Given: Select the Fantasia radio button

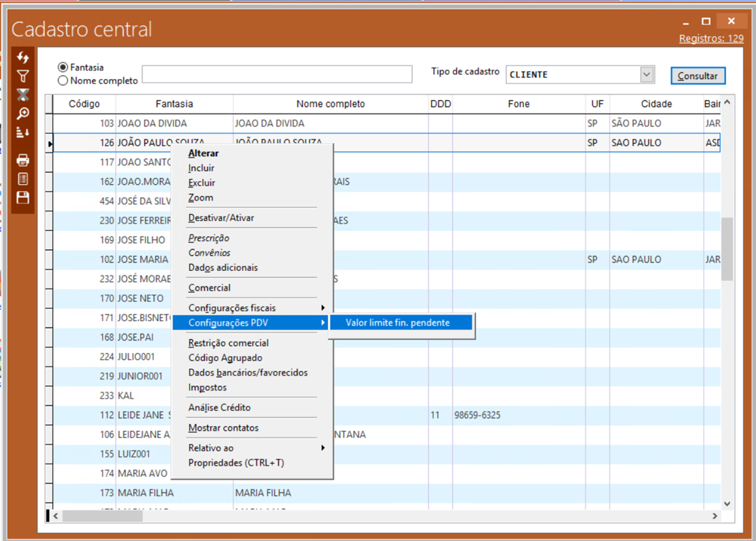Looking at the screenshot, I should (x=63, y=67).
